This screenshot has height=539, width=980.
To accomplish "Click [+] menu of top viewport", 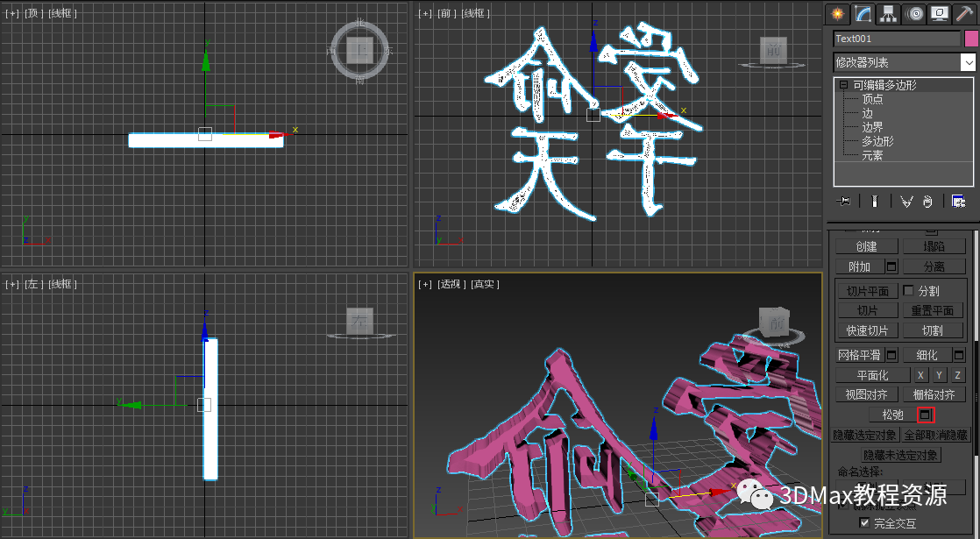I will tap(12, 13).
